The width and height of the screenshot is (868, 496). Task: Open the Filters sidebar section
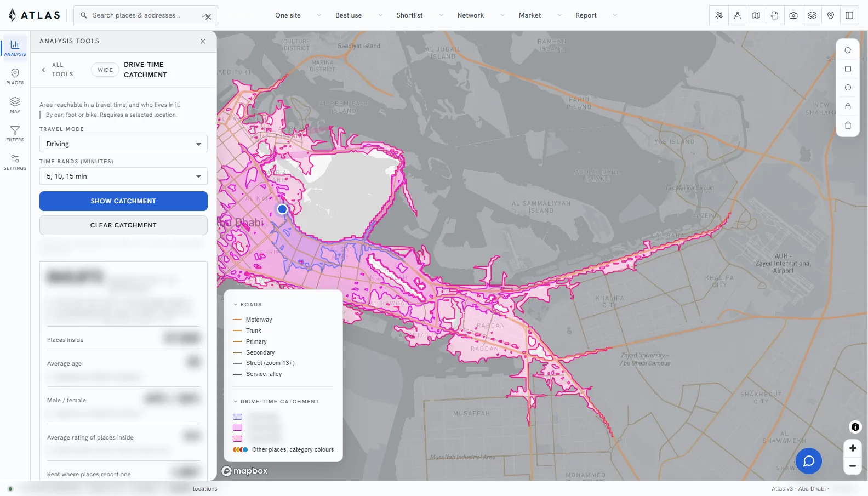(x=15, y=133)
